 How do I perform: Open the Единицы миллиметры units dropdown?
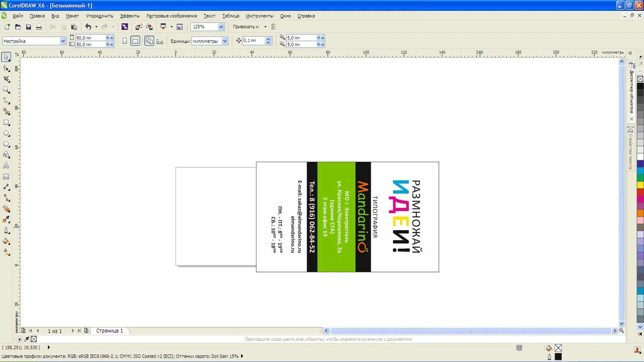pos(225,41)
